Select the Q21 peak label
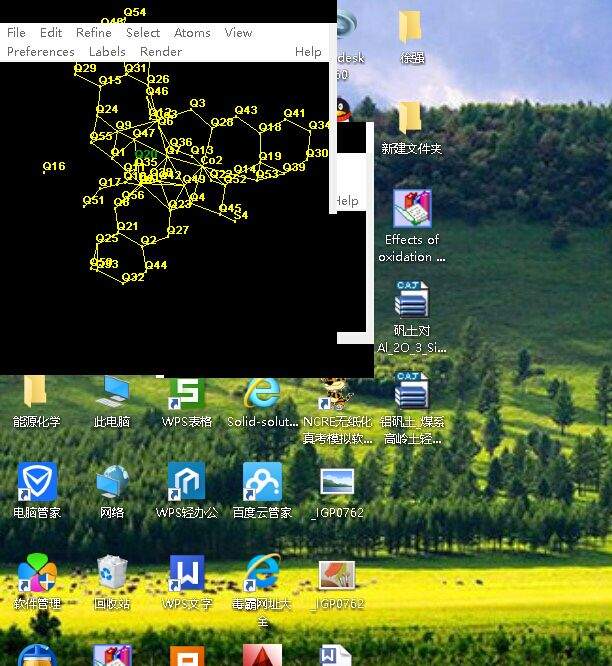Screen dimensions: 612x666 tap(127, 226)
